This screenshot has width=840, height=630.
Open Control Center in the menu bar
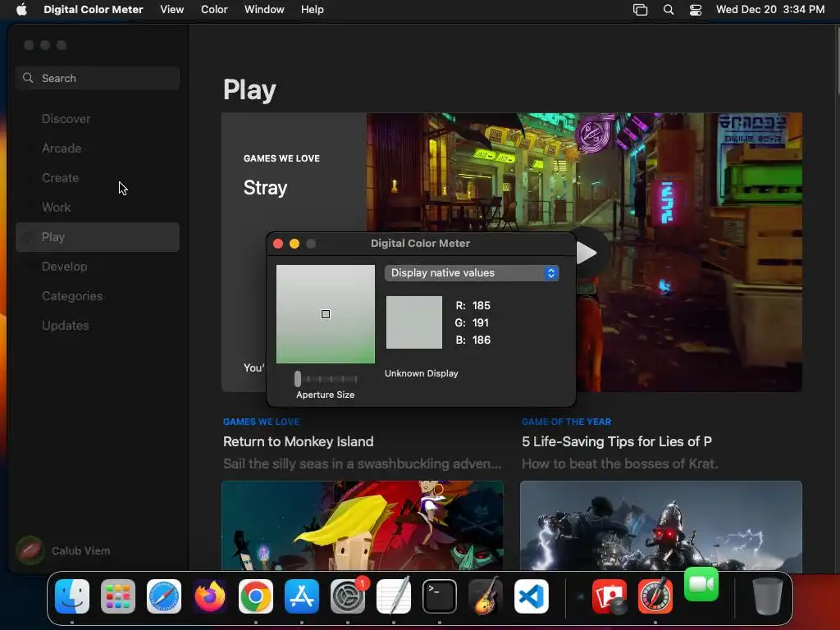[x=696, y=9]
